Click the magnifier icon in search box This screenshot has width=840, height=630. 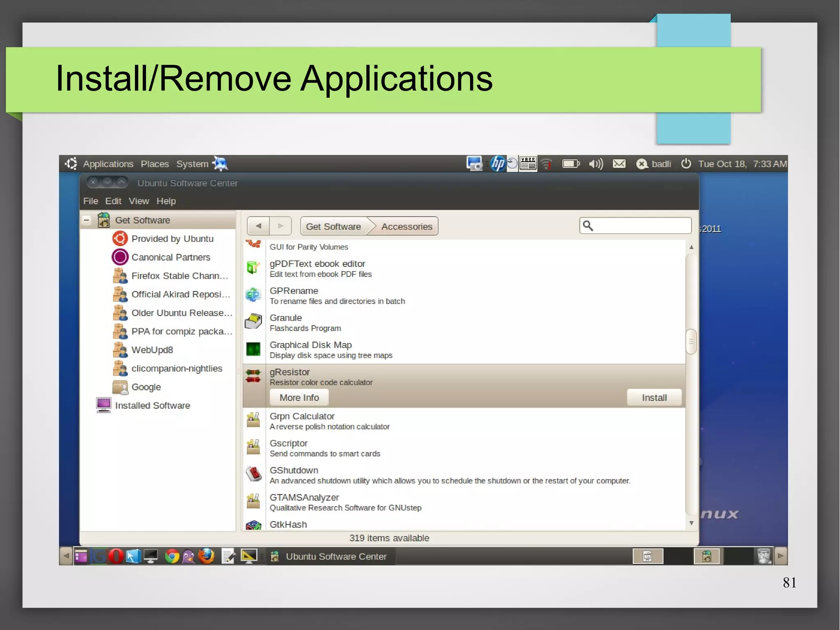[x=588, y=225]
